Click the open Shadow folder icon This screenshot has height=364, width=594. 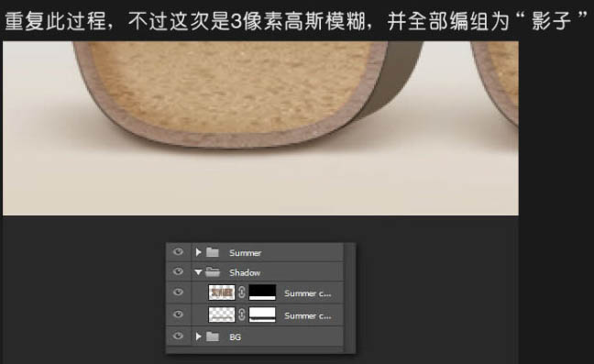click(213, 272)
